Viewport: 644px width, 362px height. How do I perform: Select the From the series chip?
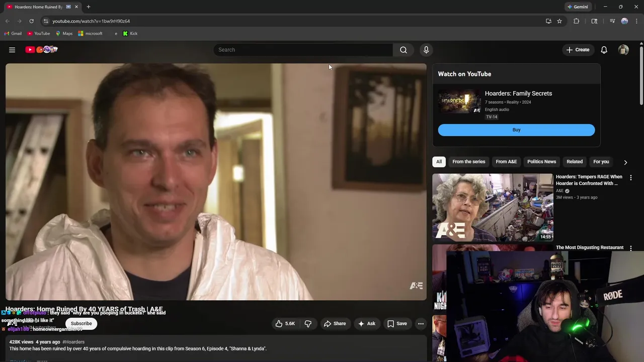pyautogui.click(x=469, y=162)
